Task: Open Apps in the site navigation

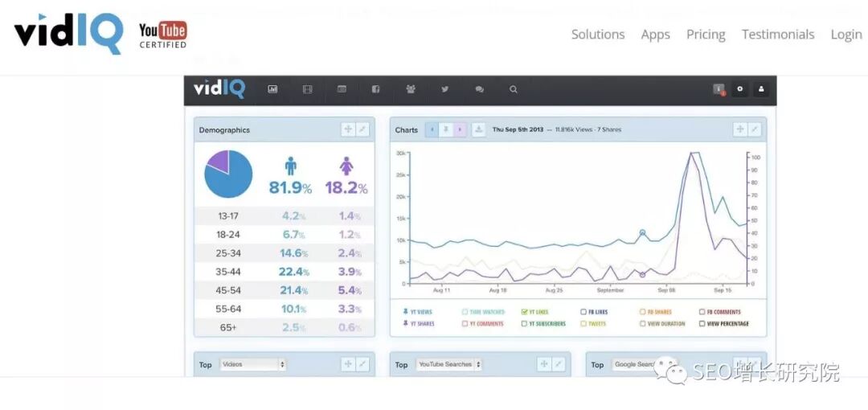Action: click(656, 35)
